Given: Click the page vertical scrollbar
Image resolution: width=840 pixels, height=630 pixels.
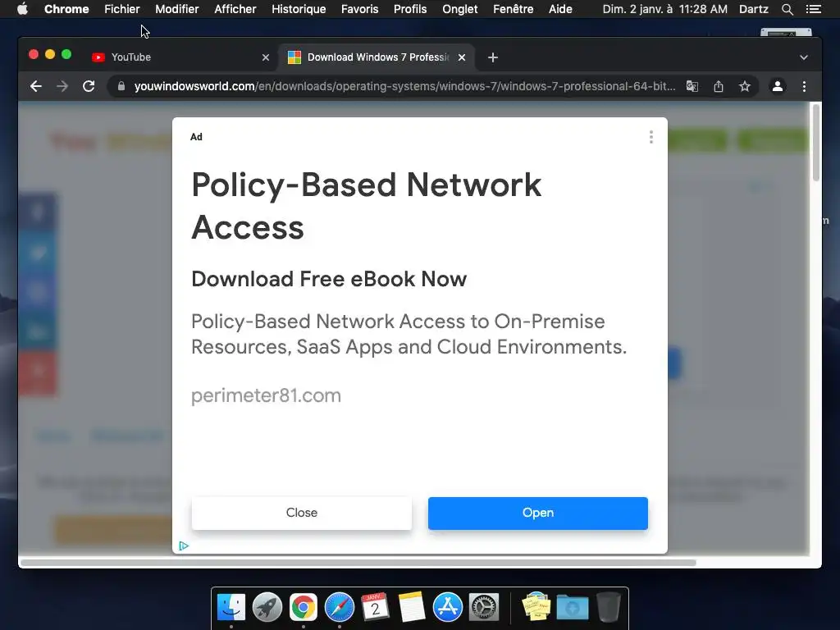Looking at the screenshot, I should point(816,143).
